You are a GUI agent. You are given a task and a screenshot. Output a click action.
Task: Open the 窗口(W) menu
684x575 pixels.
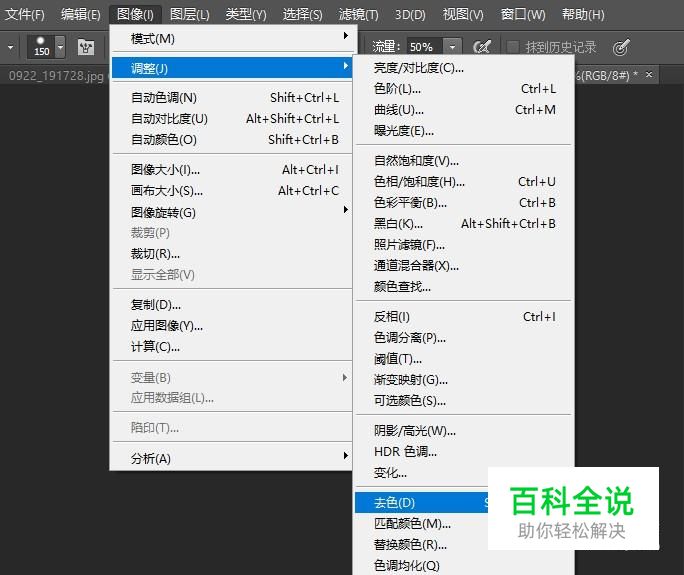tap(523, 14)
